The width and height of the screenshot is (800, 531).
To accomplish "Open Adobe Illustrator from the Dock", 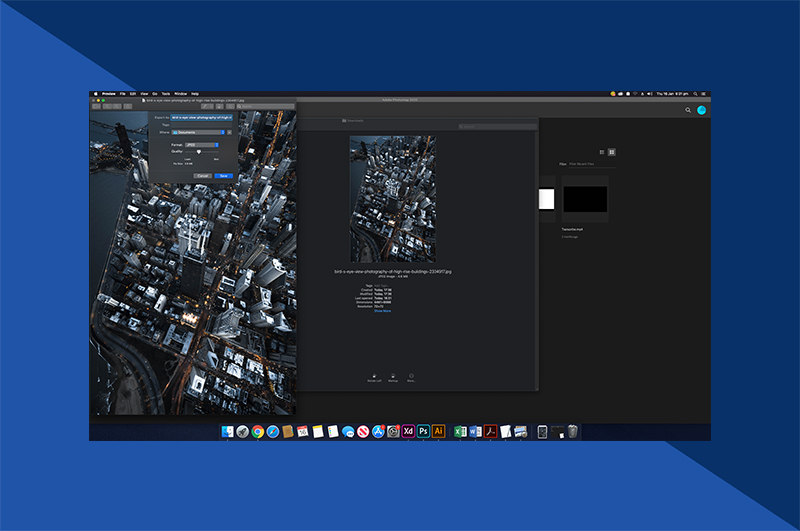I will pos(438,432).
